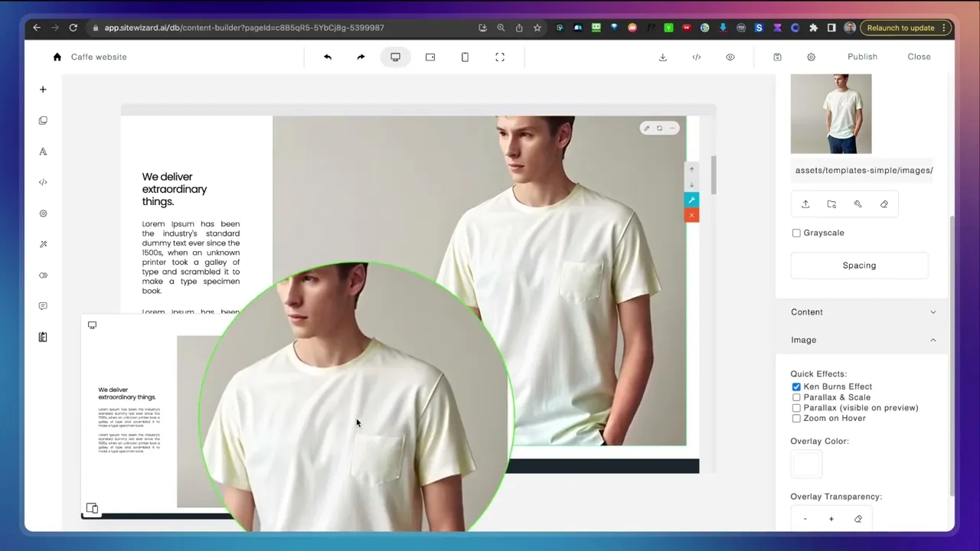Click the right panel vertical scrollbar
This screenshot has height=551, width=980.
click(952, 356)
